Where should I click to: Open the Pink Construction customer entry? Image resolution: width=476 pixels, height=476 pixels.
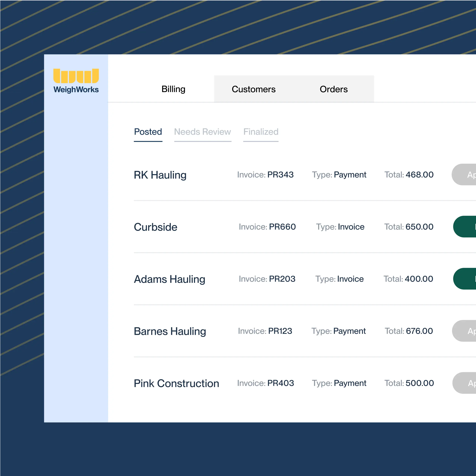[176, 383]
